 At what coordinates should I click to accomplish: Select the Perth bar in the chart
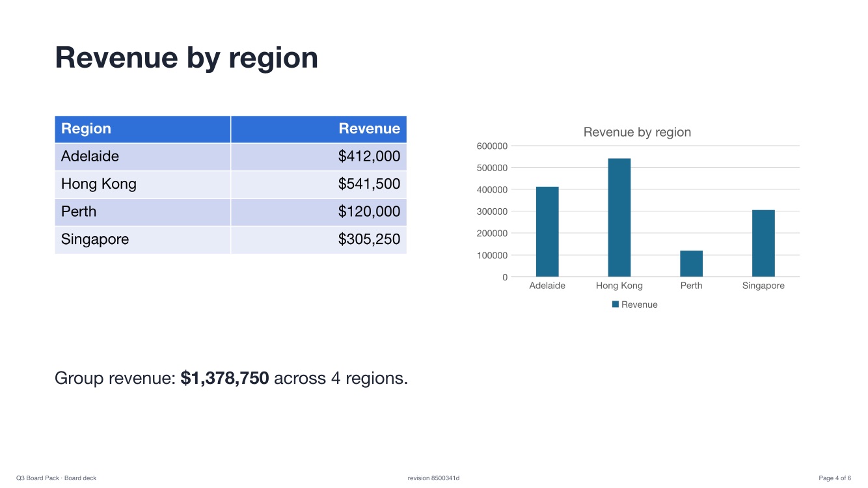click(x=691, y=264)
